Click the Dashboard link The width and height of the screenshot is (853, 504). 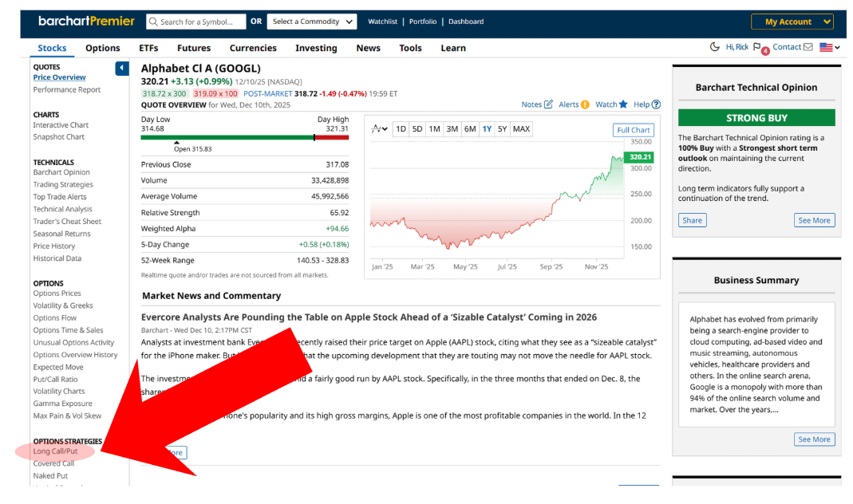click(466, 22)
